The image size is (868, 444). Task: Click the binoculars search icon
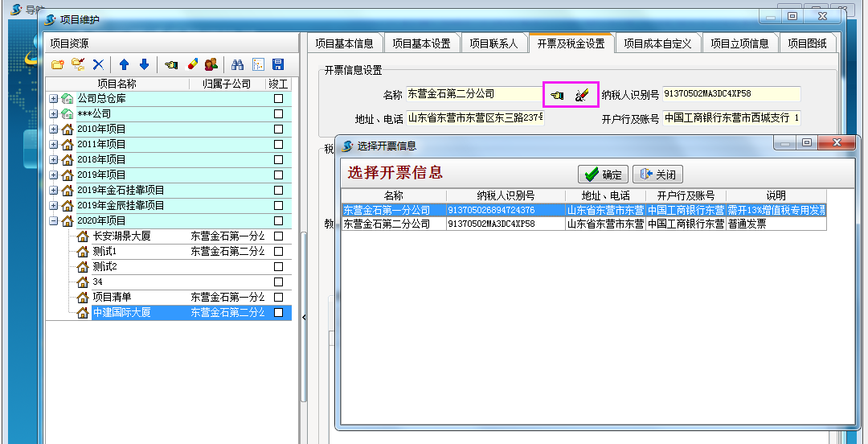(237, 64)
